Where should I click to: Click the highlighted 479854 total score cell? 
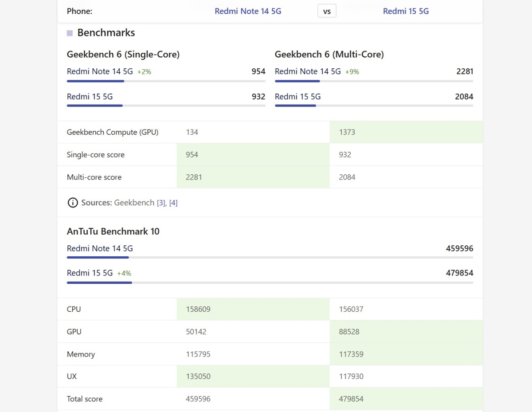coord(406,399)
